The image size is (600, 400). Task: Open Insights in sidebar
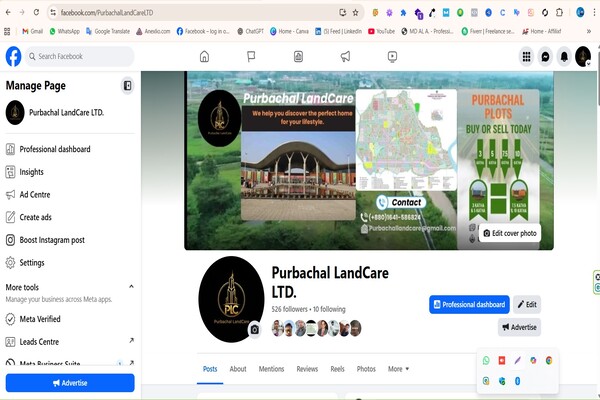[31, 172]
